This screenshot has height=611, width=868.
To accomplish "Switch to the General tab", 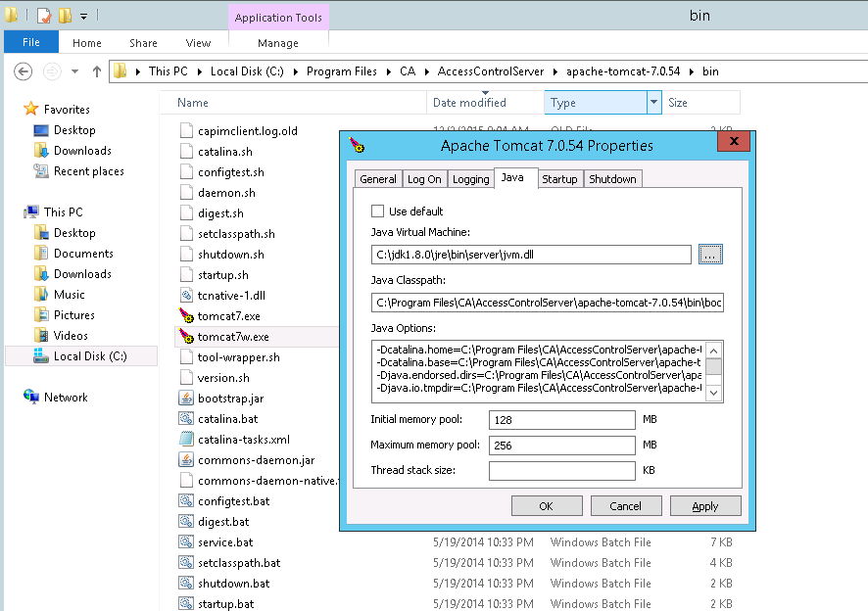I will pos(378,179).
